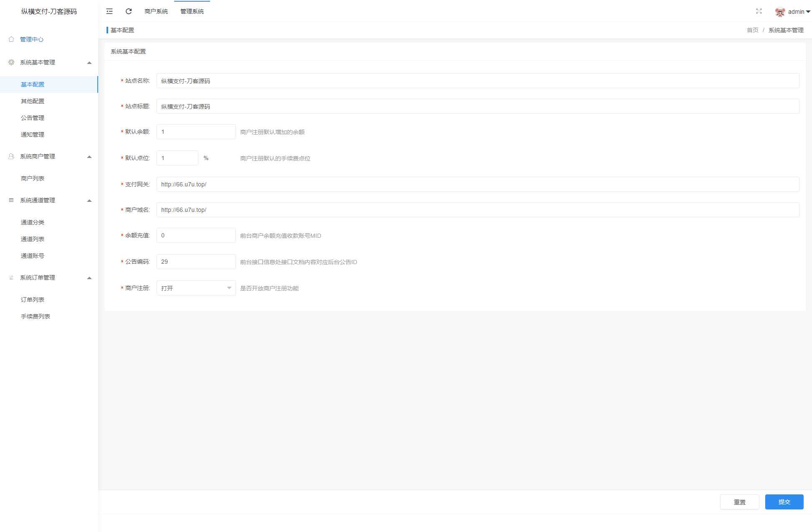Image resolution: width=812 pixels, height=532 pixels.
Task: Click the 纵横支付-刀客源码 site logo text
Action: coord(49,11)
